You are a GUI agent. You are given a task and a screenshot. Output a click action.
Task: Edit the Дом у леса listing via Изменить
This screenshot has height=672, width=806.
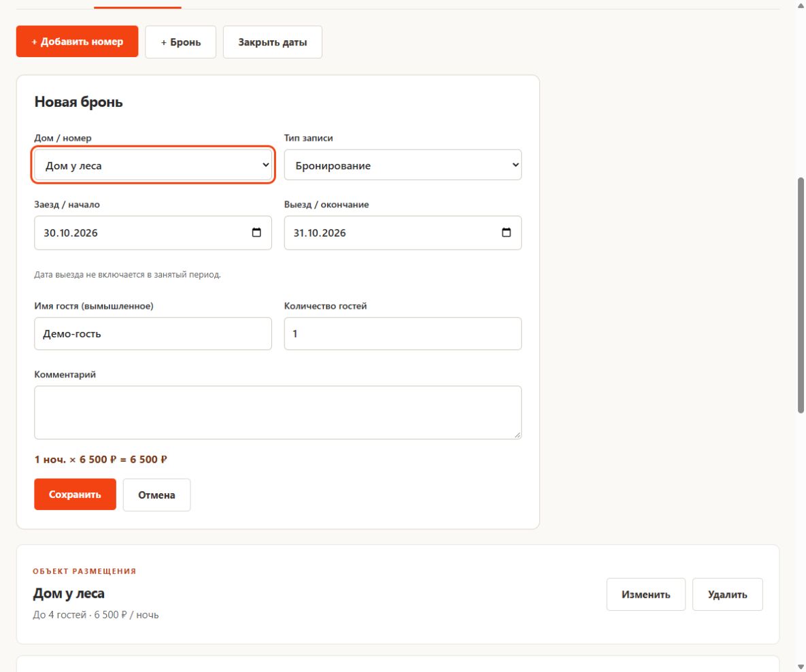(x=646, y=594)
